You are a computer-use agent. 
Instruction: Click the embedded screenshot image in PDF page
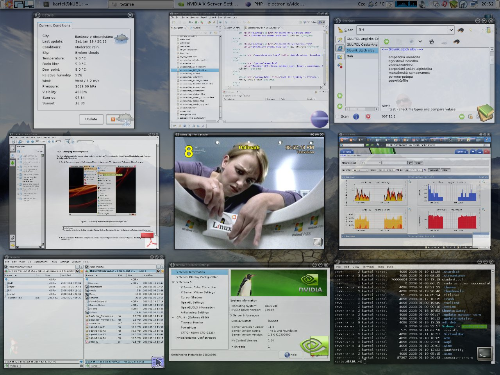pyautogui.click(x=102, y=190)
